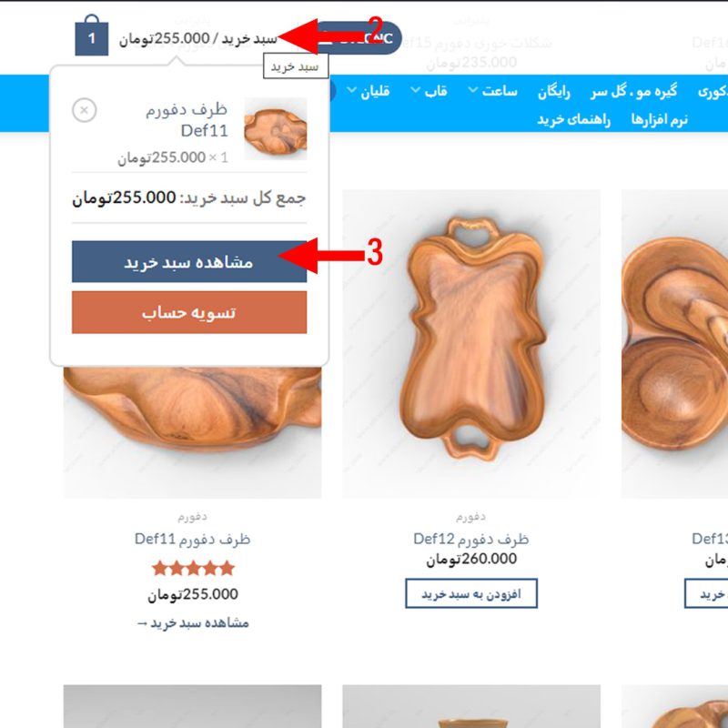Open گیره مو ، گل سر menu

(633, 91)
